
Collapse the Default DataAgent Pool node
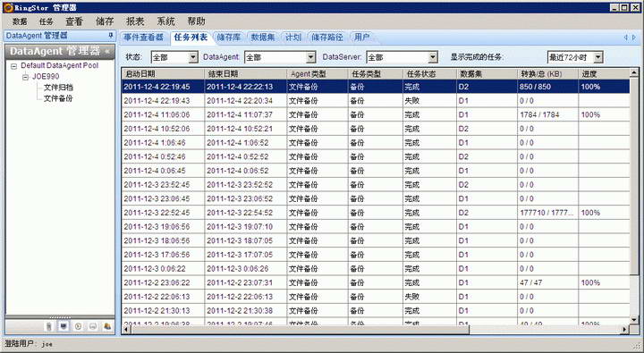(x=14, y=66)
